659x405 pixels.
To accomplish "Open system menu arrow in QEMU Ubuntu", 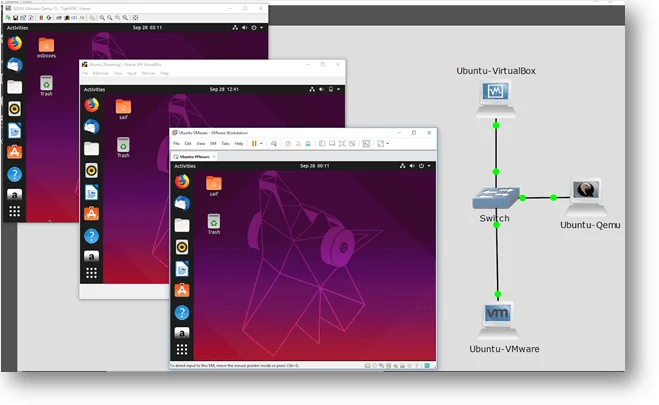I will (261, 28).
